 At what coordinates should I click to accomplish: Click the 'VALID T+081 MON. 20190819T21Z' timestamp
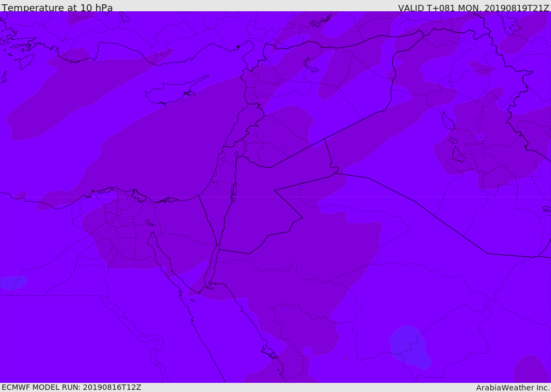click(x=474, y=8)
